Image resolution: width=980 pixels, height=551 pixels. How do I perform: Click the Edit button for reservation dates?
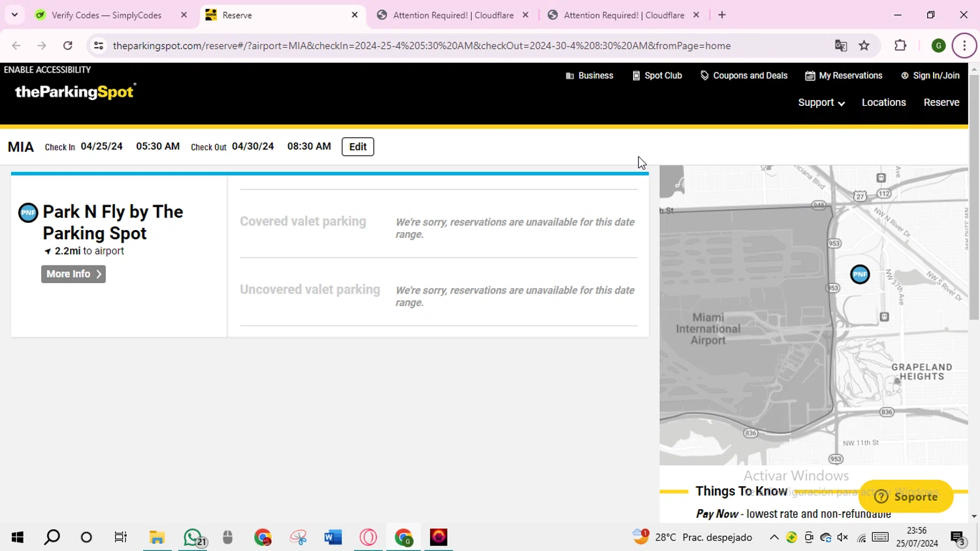[x=358, y=147]
